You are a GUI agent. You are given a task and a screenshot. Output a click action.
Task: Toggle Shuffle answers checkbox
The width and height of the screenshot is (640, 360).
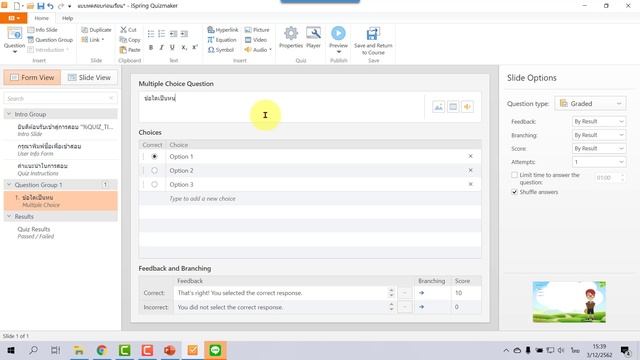click(x=514, y=192)
